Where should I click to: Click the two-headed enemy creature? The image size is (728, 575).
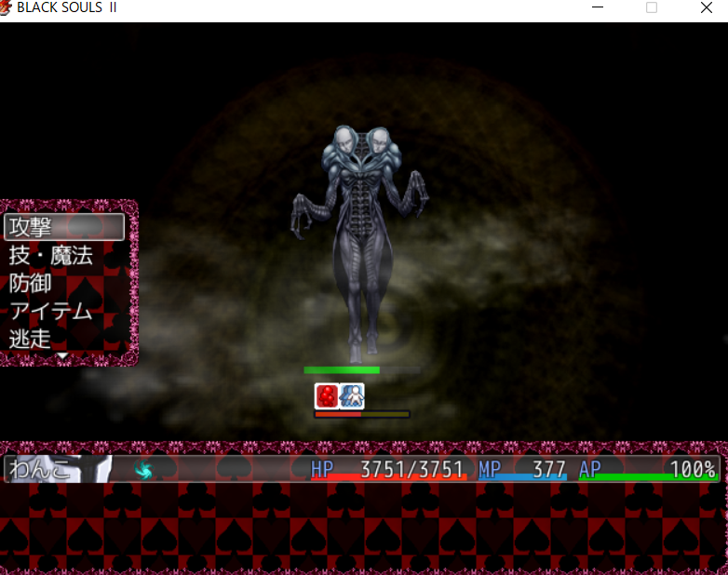(x=360, y=244)
